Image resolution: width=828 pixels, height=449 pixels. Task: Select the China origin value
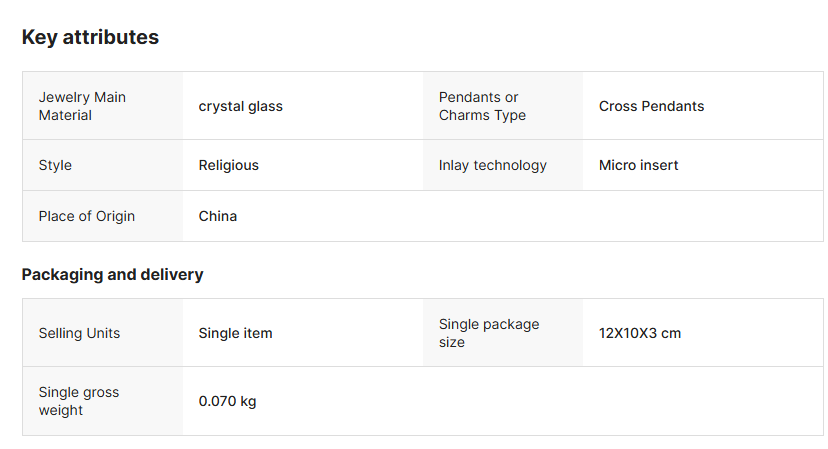[217, 216]
